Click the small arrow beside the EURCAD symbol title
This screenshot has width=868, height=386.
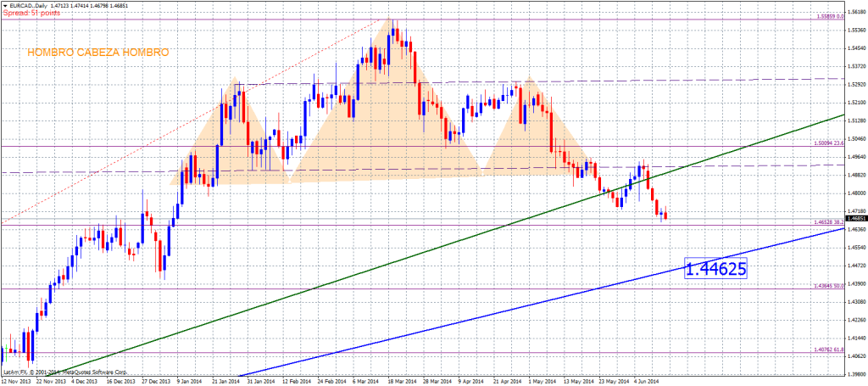7,5
